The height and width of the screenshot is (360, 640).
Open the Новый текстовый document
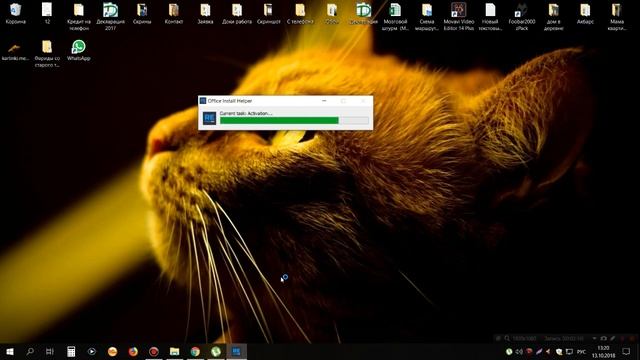tap(490, 16)
